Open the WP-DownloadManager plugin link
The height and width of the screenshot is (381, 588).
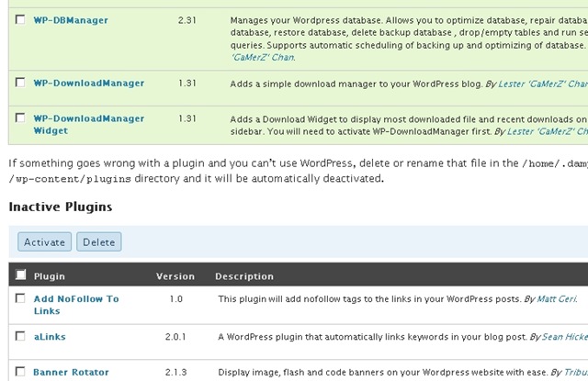point(89,84)
